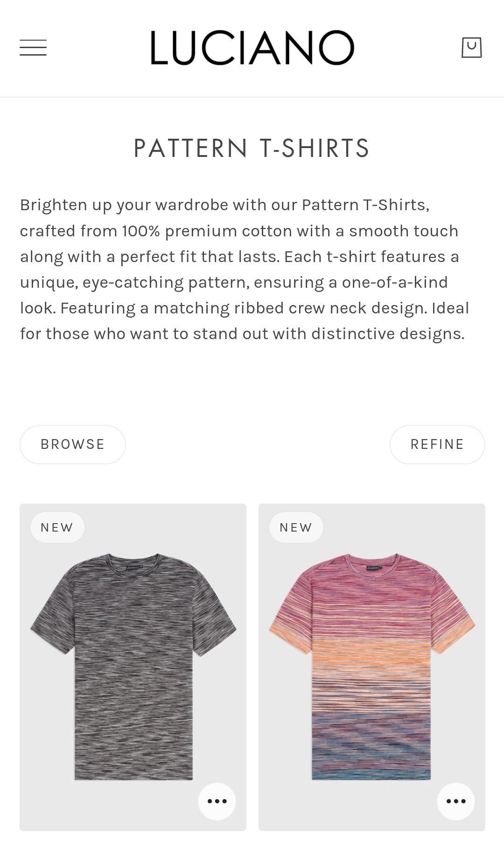Click the blue hem of striped t-shirt
This screenshot has height=845, width=504.
click(x=371, y=773)
